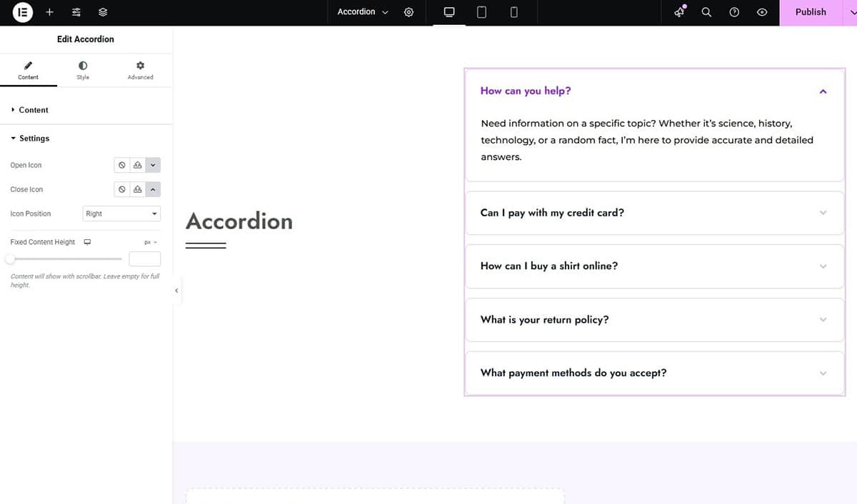Set Close Icon to none

point(122,189)
